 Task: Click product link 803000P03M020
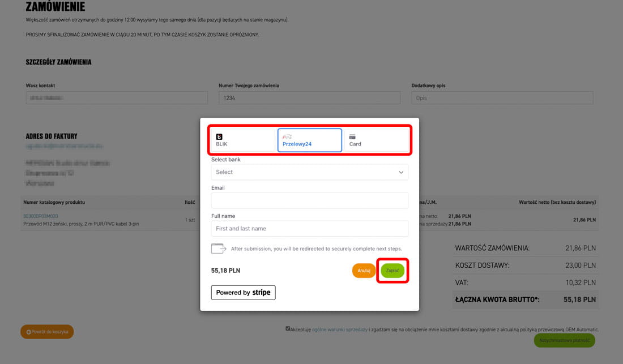tap(40, 216)
